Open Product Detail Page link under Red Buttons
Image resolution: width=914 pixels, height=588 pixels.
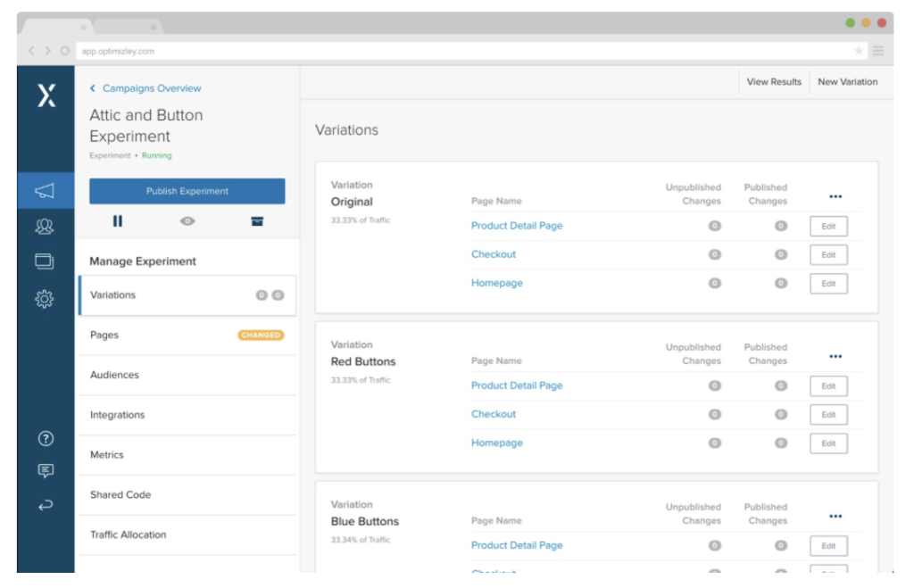tap(517, 385)
